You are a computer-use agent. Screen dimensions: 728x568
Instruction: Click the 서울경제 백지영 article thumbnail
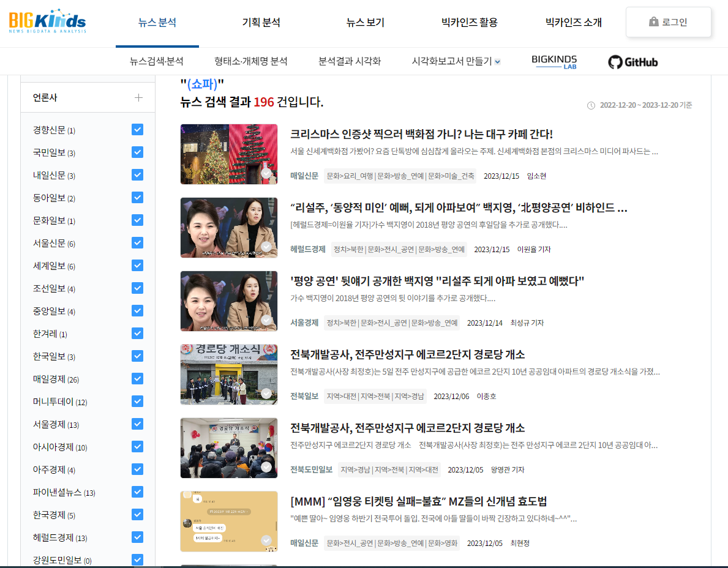click(228, 301)
